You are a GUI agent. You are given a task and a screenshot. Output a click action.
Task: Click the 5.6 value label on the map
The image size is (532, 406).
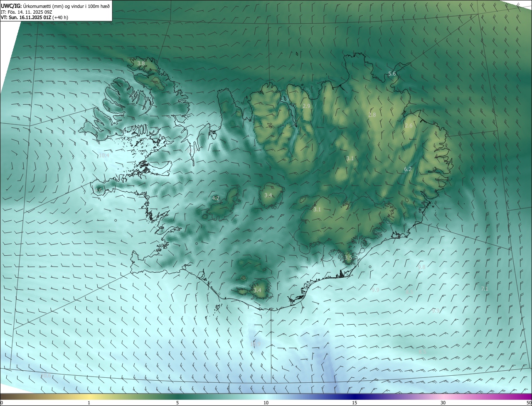pyautogui.click(x=392, y=73)
